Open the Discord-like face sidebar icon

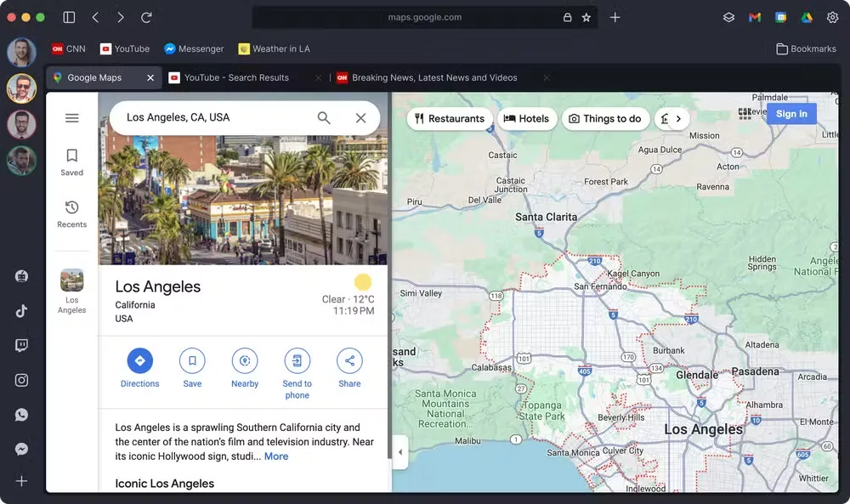coord(22,276)
